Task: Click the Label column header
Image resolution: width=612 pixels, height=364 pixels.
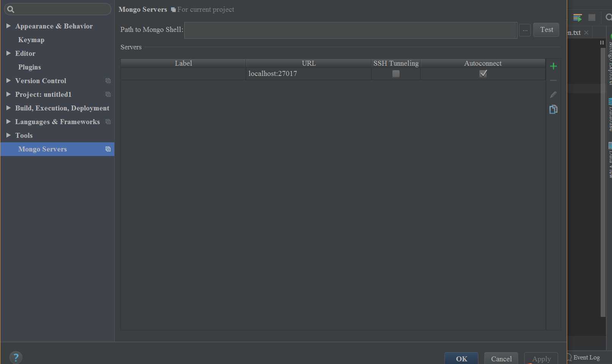Action: pos(183,63)
